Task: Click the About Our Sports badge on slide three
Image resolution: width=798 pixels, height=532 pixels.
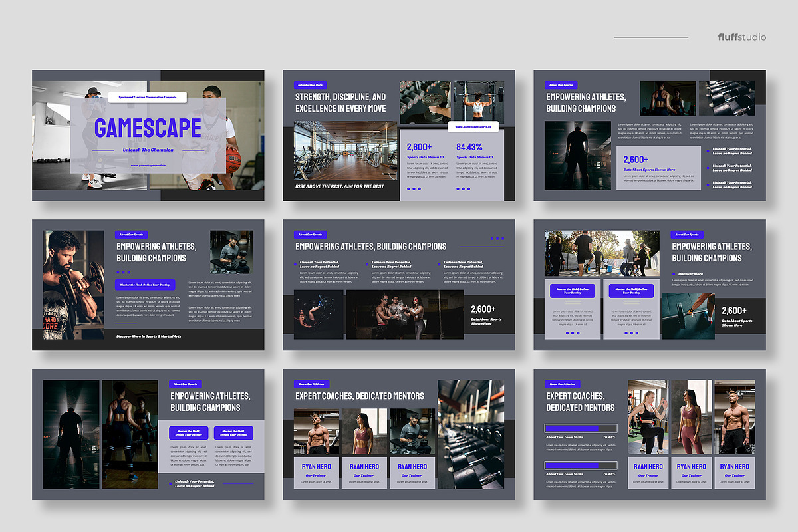Action: point(561,85)
